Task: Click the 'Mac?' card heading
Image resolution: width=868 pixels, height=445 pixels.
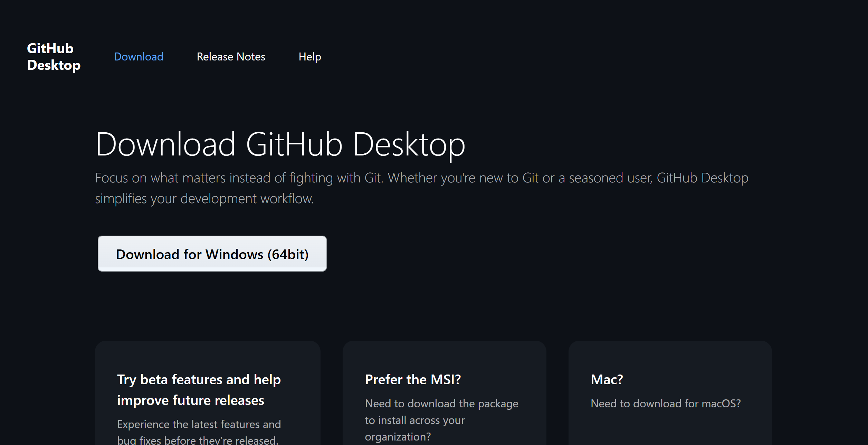Action: (607, 379)
